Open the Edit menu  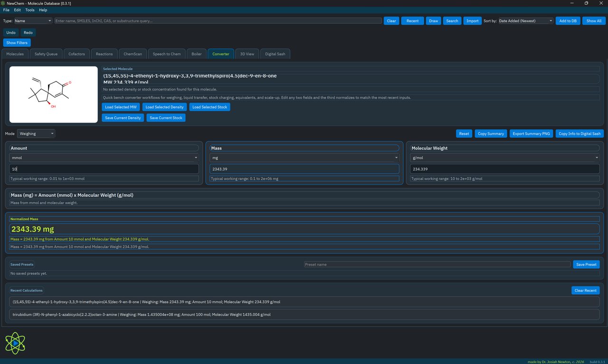point(17,9)
